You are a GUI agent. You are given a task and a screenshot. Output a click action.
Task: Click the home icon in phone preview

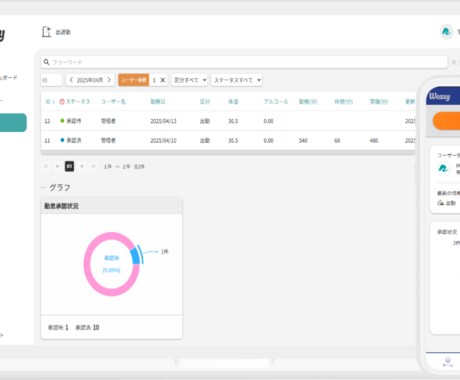[x=448, y=360]
